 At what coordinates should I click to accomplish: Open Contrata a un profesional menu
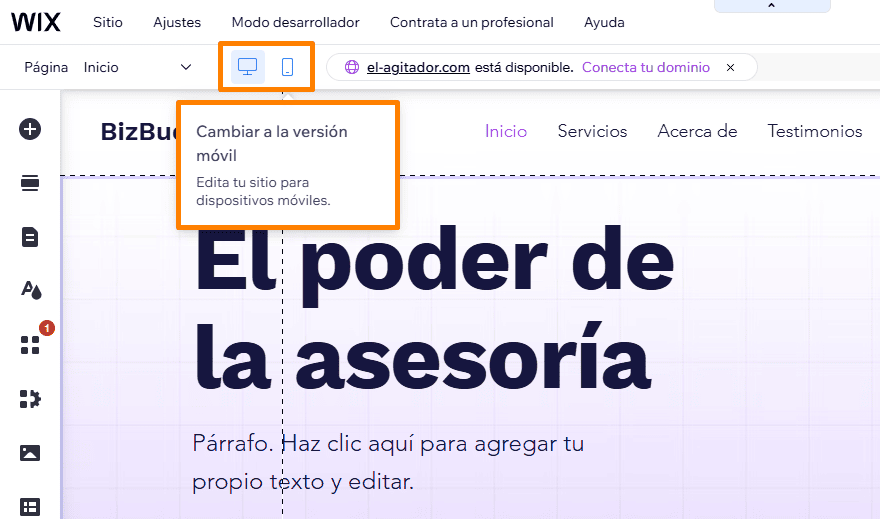[x=471, y=22]
